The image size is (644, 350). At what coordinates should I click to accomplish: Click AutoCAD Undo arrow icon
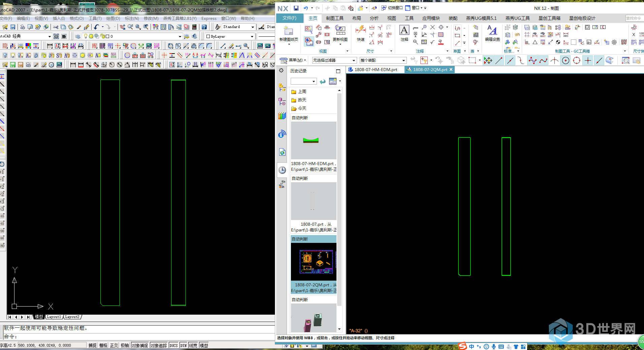[x=97, y=27]
